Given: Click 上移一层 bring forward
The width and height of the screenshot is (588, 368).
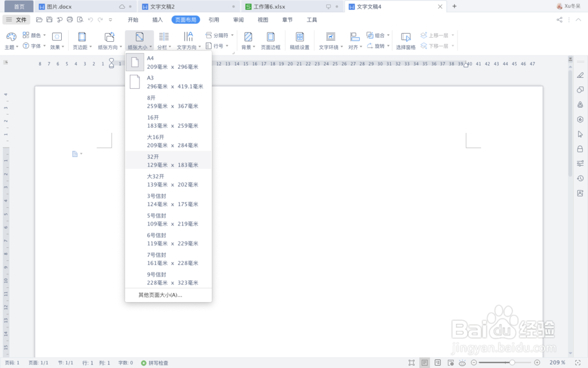Looking at the screenshot, I should tap(437, 35).
